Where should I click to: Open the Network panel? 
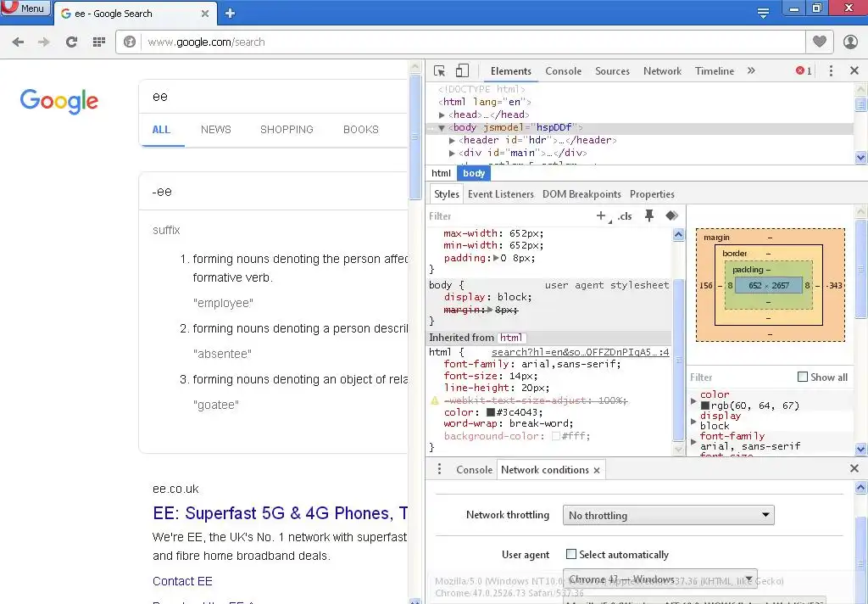point(662,71)
